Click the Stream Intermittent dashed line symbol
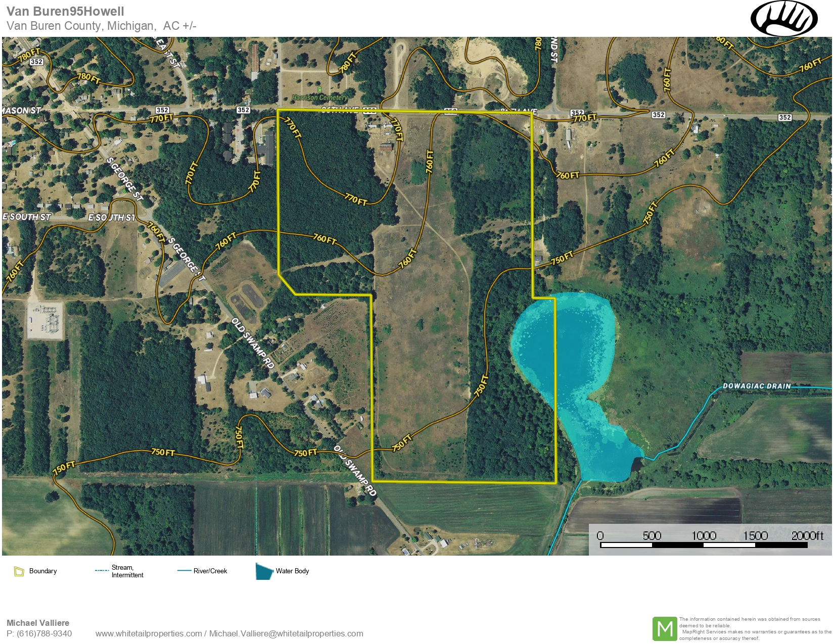 coord(102,571)
